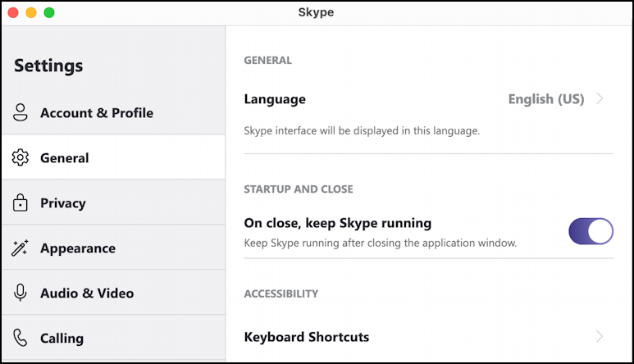Image resolution: width=634 pixels, height=364 pixels.
Task: Go to the Audio & Video tab
Action: (x=87, y=293)
